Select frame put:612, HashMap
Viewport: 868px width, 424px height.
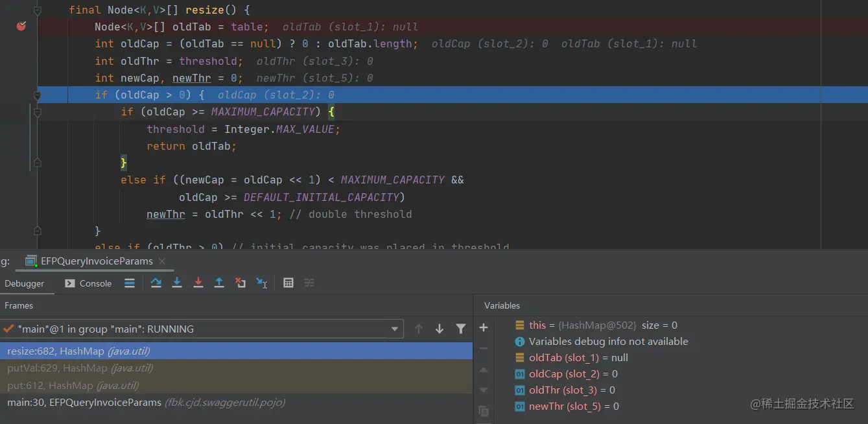coord(236,385)
